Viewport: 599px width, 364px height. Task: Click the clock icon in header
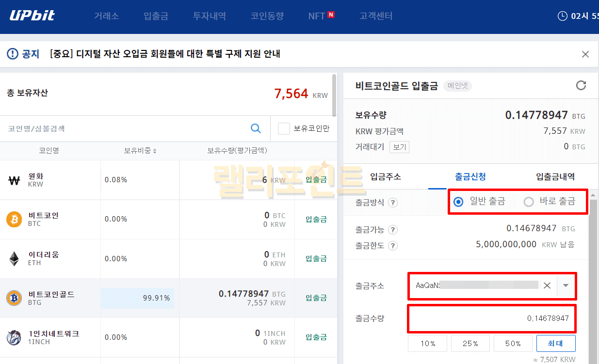563,16
